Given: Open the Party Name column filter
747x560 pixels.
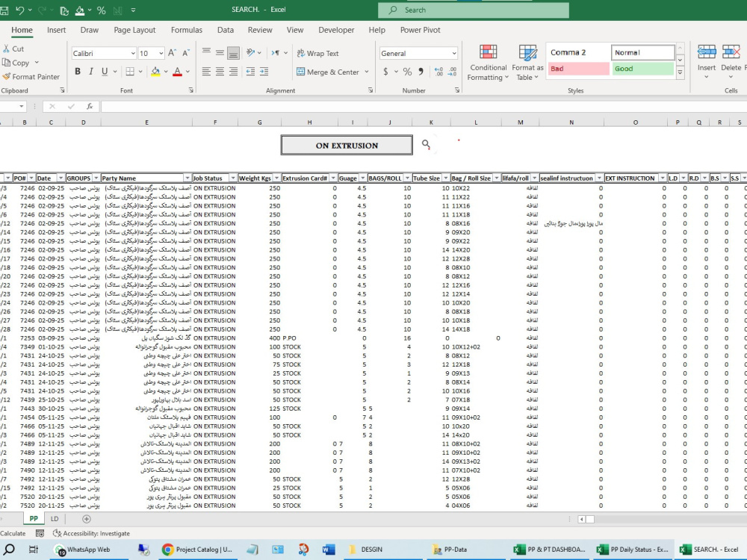Looking at the screenshot, I should pyautogui.click(x=187, y=178).
